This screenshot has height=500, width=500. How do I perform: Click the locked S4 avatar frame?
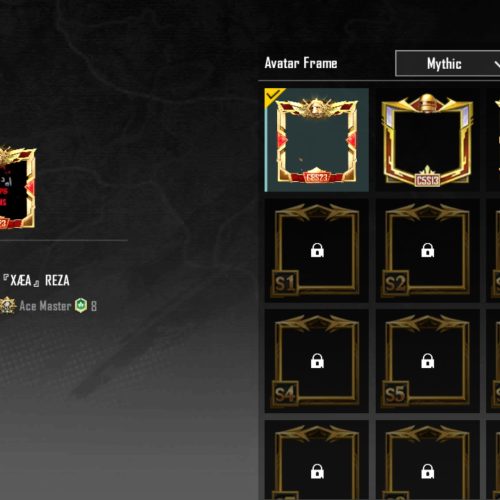(317, 361)
